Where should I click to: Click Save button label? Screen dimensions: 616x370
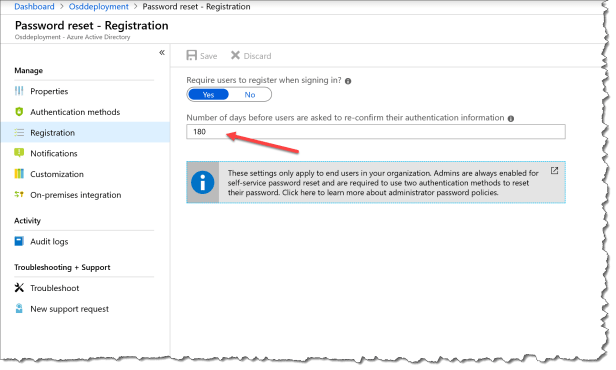209,56
